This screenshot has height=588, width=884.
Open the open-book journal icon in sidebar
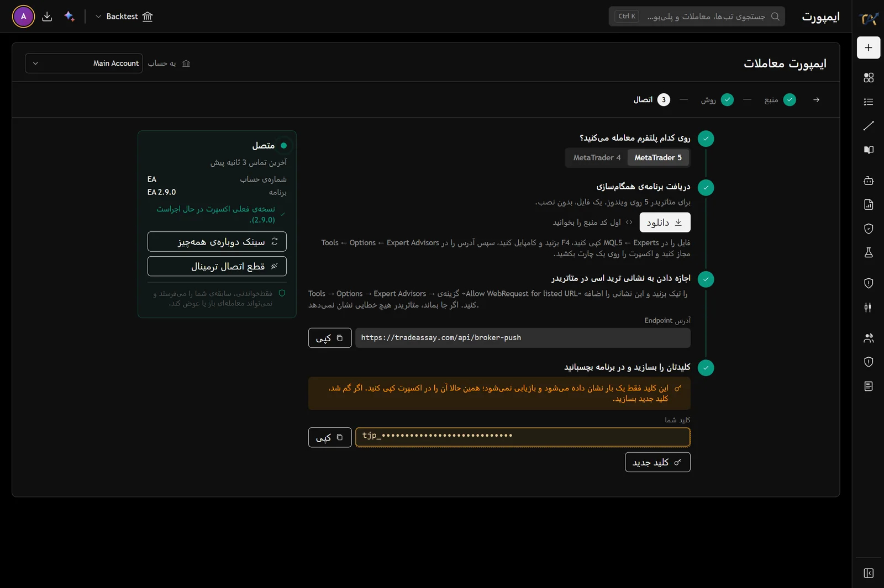click(869, 150)
